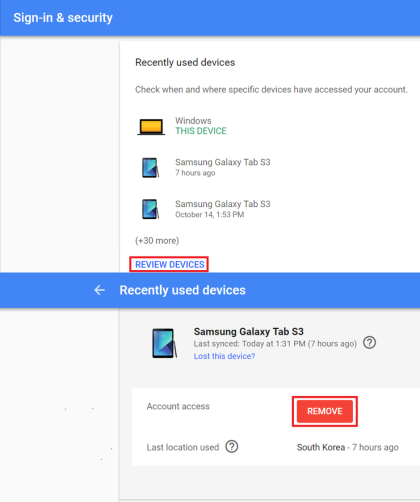The height and width of the screenshot is (502, 420).
Task: Select the Galaxy Tab S3 icon from 7 hours ago
Action: (x=150, y=168)
